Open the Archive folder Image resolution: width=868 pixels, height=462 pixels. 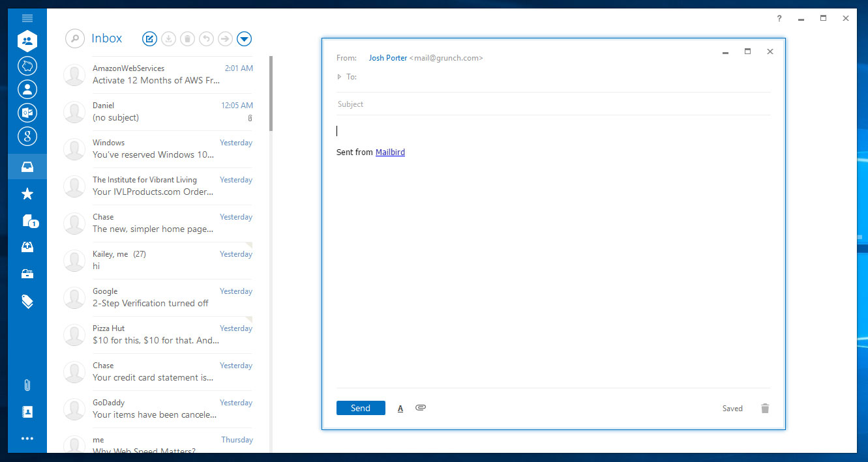27,274
